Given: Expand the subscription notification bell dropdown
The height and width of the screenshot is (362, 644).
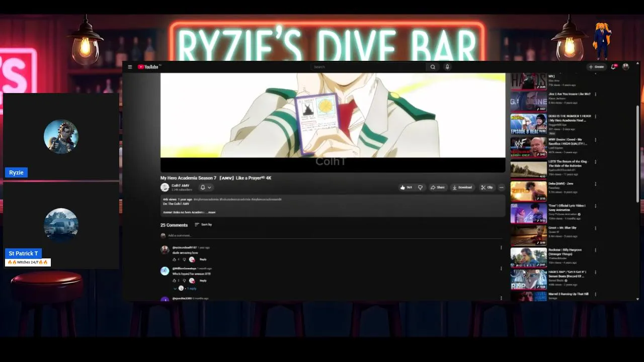Looking at the screenshot, I should coord(206,188).
